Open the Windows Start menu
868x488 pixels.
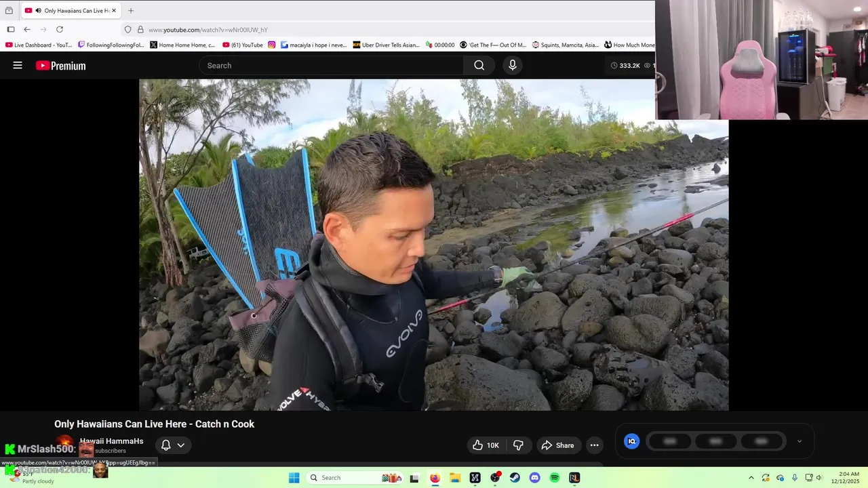click(x=294, y=478)
